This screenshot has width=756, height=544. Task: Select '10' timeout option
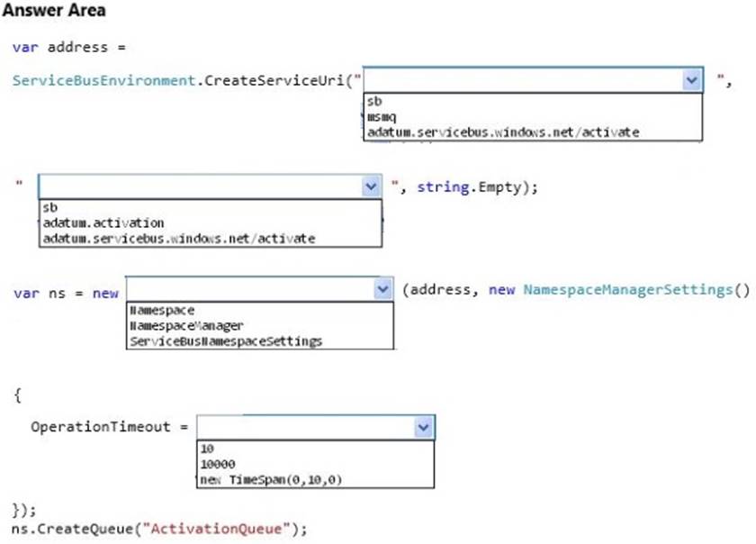[207, 449]
